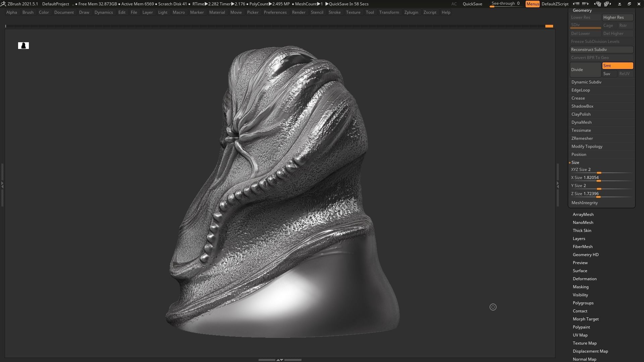The width and height of the screenshot is (644, 362).
Task: Click the Y Size slider
Action: 601,186
